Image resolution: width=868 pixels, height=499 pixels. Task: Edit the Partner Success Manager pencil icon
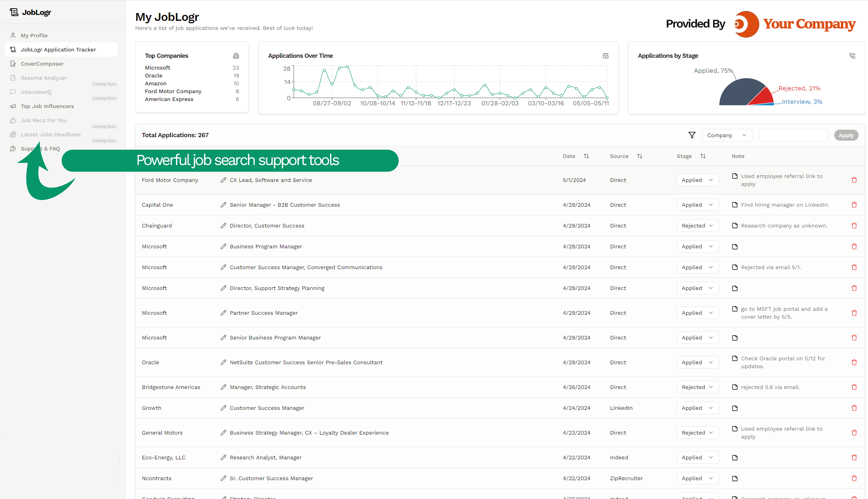click(x=223, y=313)
